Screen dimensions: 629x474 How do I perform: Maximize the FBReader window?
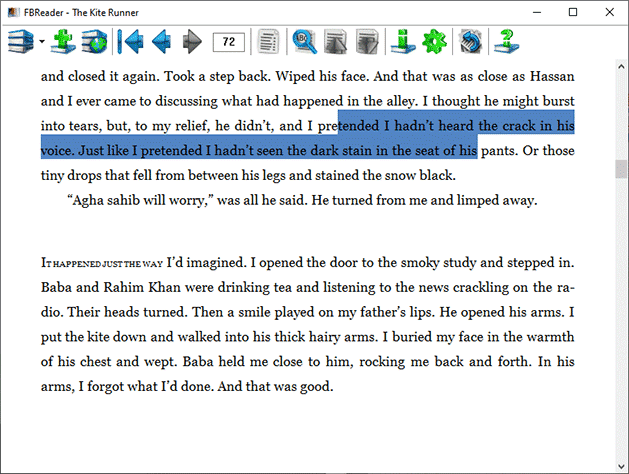(573, 12)
